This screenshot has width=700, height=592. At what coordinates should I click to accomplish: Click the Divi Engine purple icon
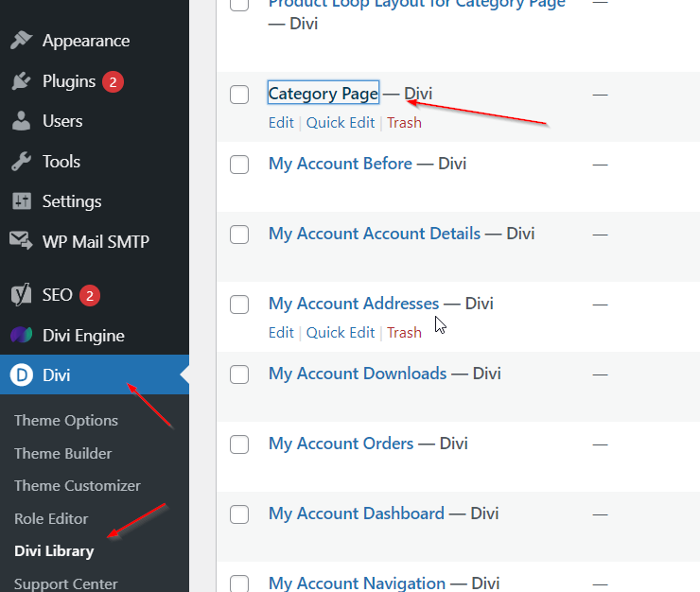(x=21, y=336)
